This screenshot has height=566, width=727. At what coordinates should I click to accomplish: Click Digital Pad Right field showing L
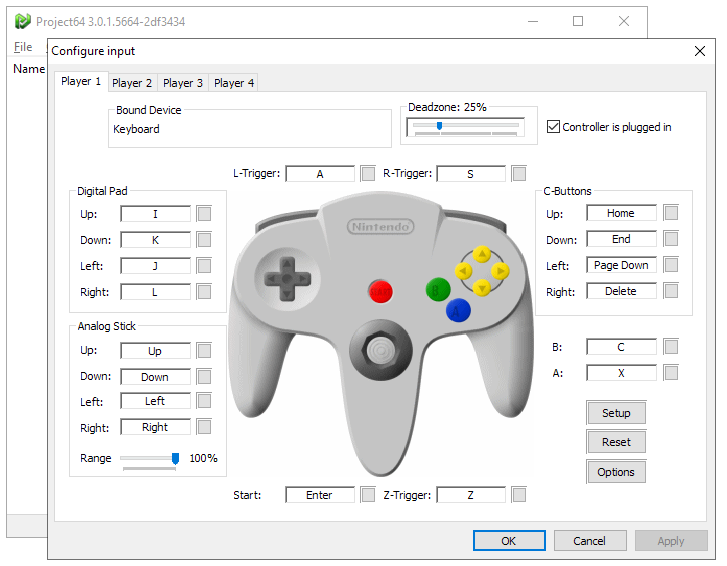[x=155, y=292]
